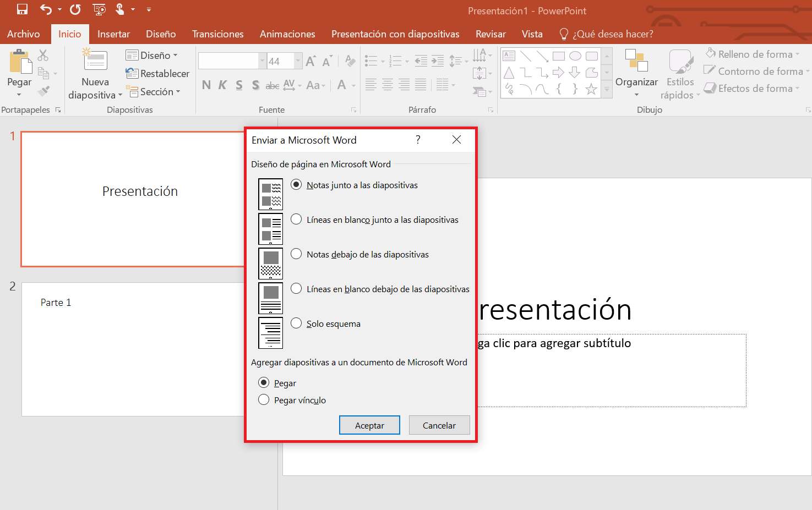Viewport: 812px width, 510px height.
Task: Click the Redo/Repeat icon
Action: click(x=75, y=9)
